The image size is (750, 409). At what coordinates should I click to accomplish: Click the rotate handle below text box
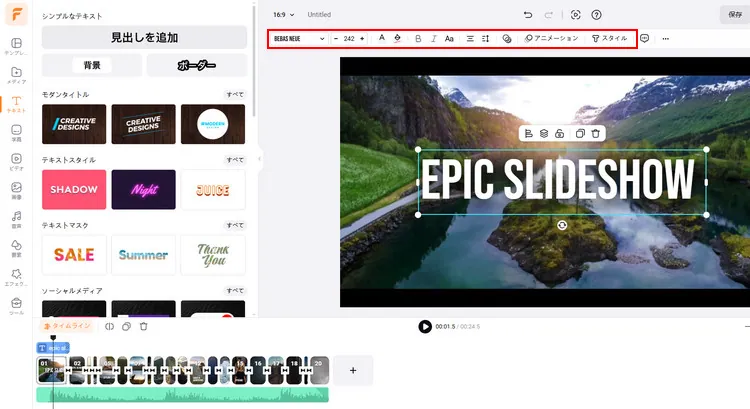coord(562,225)
